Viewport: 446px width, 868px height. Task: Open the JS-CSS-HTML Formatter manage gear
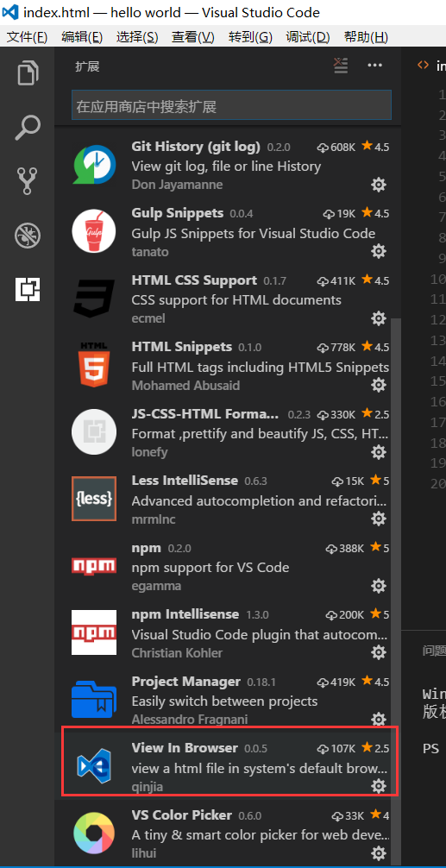click(x=379, y=452)
